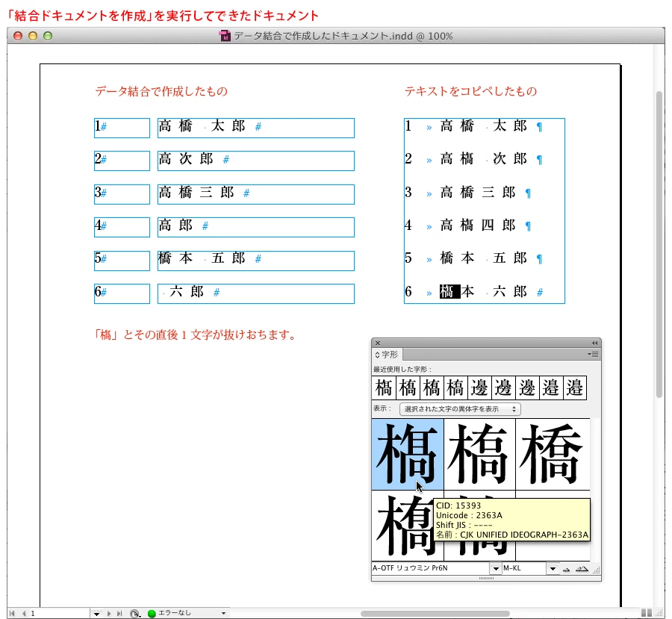Go to last page using the status bar arrow

coord(119,614)
